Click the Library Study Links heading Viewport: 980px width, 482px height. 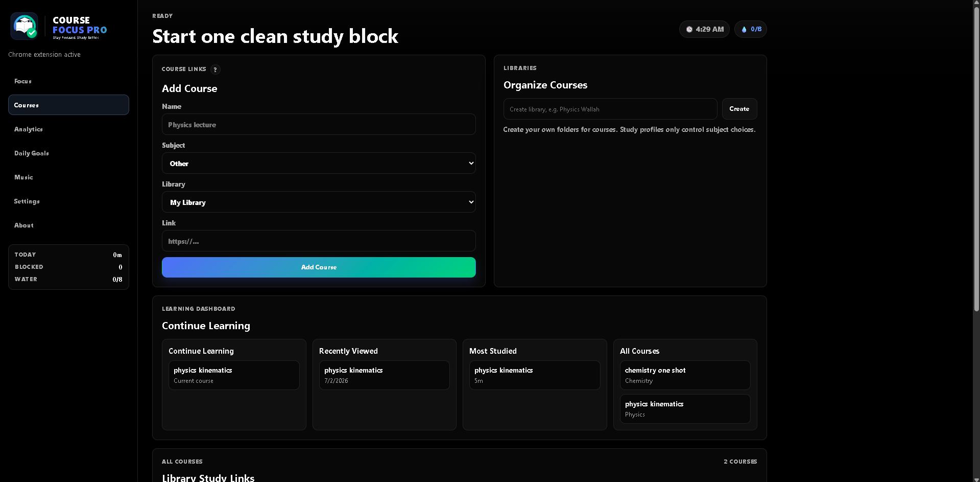point(208,478)
